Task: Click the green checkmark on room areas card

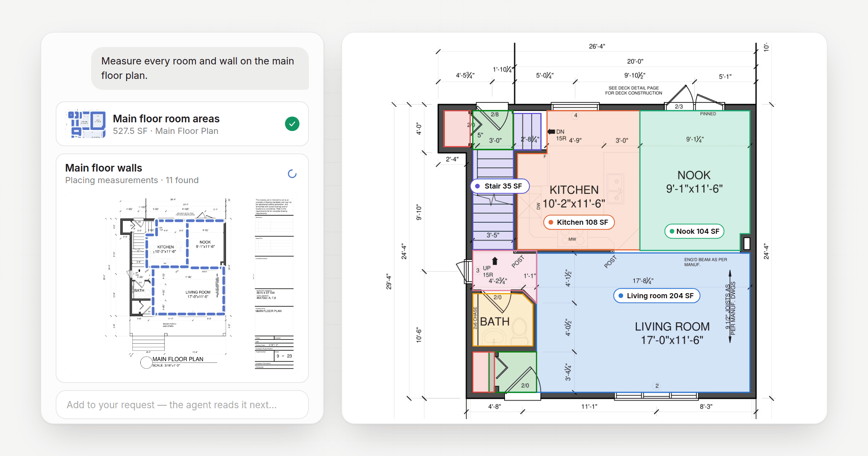Action: click(292, 124)
